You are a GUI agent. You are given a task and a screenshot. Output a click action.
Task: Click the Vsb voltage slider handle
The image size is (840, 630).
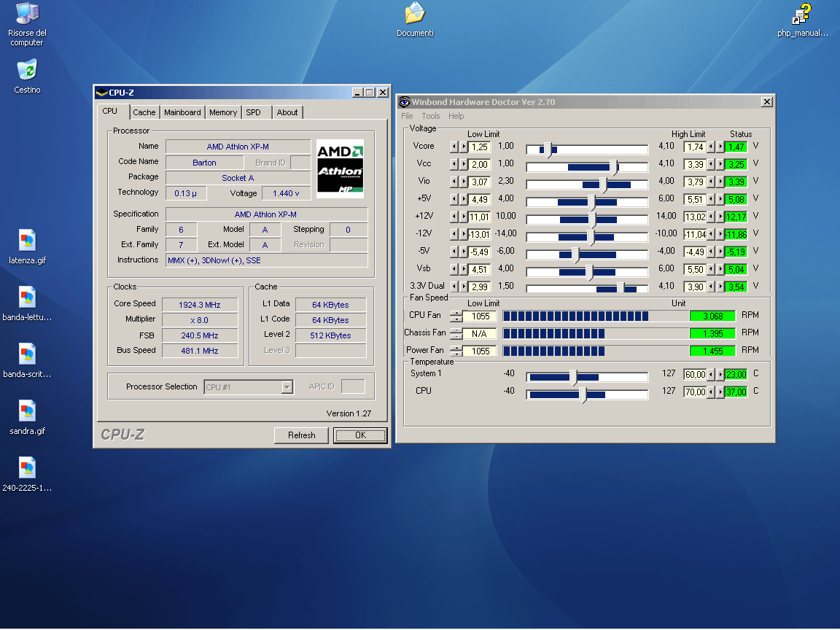coord(588,272)
